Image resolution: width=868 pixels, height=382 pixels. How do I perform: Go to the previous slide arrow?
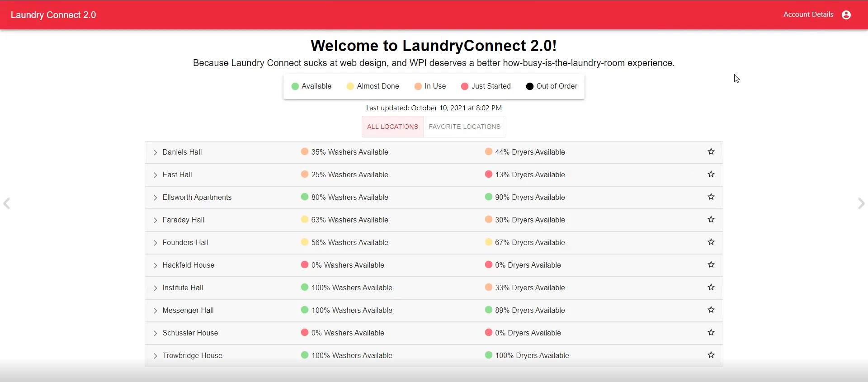tap(7, 203)
